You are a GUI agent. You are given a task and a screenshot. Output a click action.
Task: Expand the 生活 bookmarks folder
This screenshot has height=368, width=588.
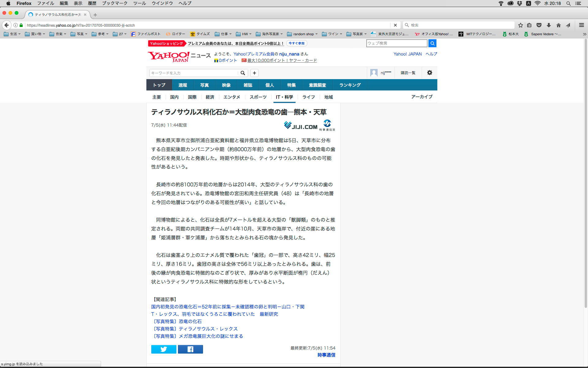(12, 34)
